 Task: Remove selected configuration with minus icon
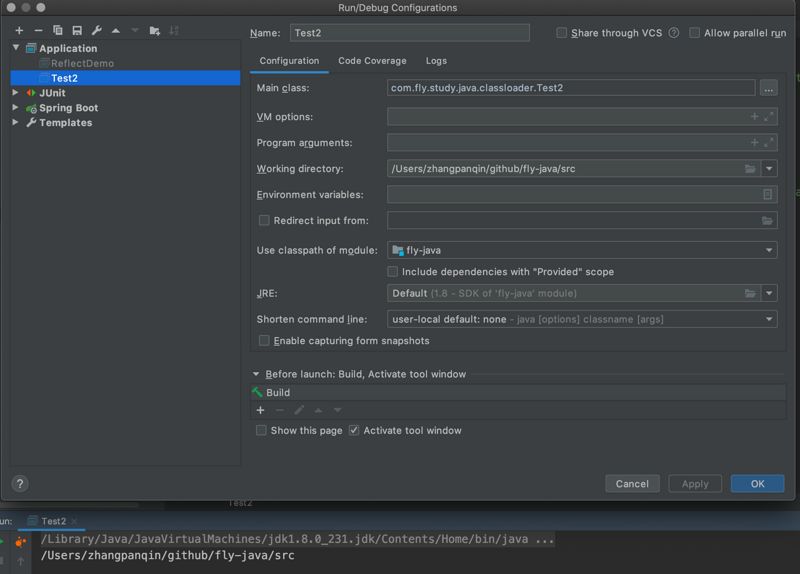tap(38, 31)
